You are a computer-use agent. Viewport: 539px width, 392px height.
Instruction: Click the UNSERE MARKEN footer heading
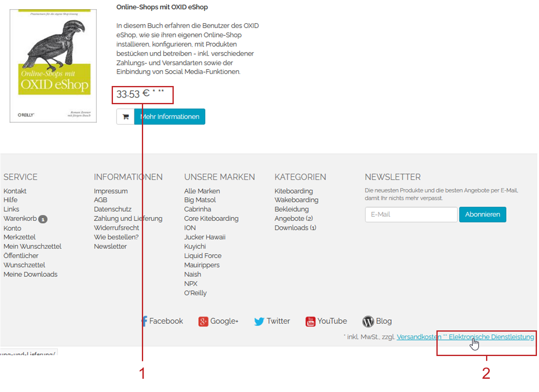click(x=220, y=177)
